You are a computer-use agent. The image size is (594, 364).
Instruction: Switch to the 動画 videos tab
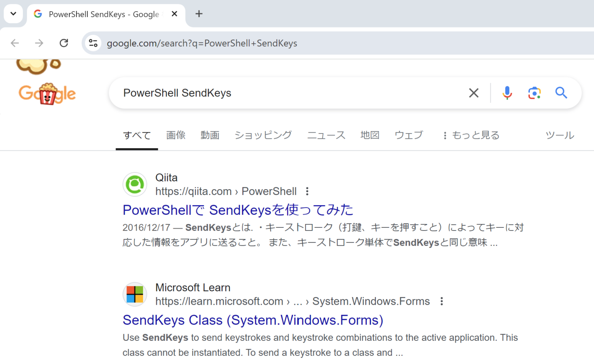(210, 135)
